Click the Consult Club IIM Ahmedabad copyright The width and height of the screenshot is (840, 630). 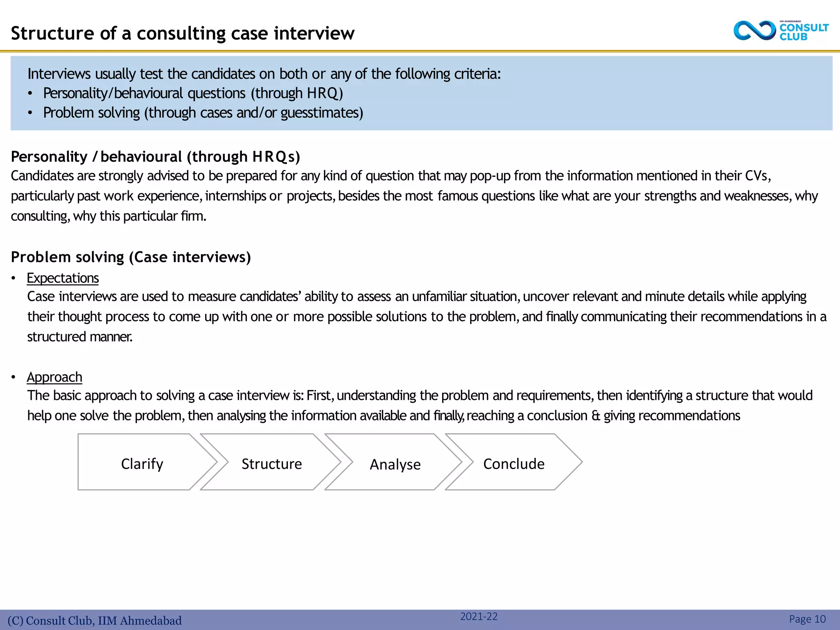(95, 621)
